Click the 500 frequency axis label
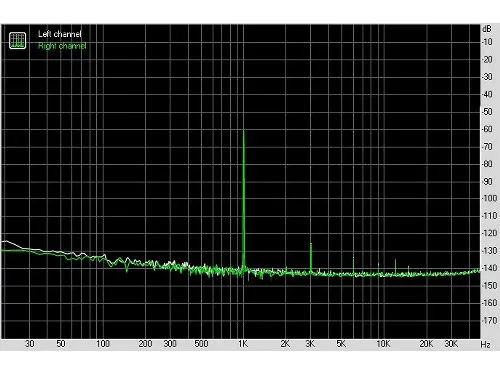500x375 pixels. (201, 344)
